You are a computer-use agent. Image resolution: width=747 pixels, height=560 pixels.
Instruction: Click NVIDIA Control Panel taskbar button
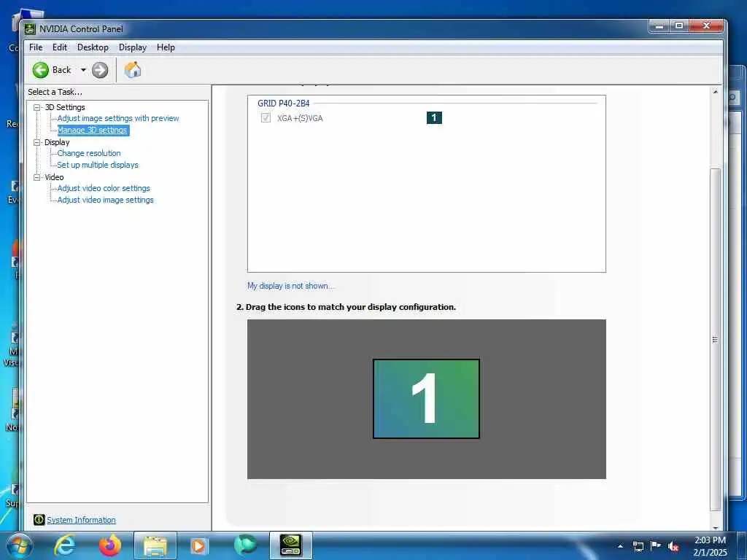(x=290, y=546)
